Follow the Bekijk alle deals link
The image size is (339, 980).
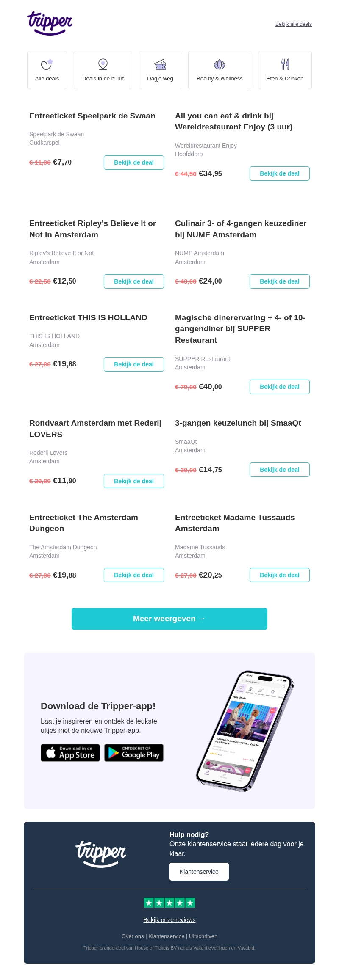[294, 24]
